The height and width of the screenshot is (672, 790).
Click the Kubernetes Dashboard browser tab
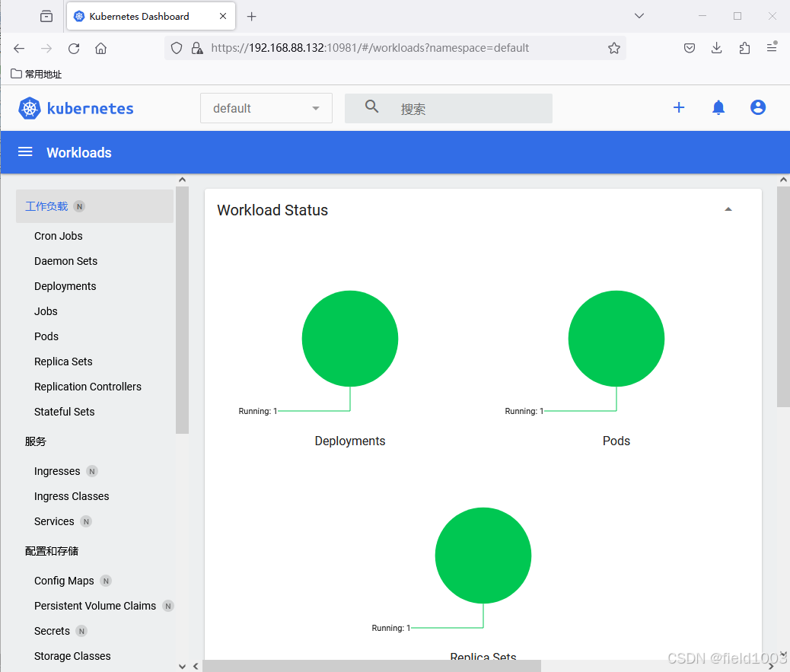[151, 16]
